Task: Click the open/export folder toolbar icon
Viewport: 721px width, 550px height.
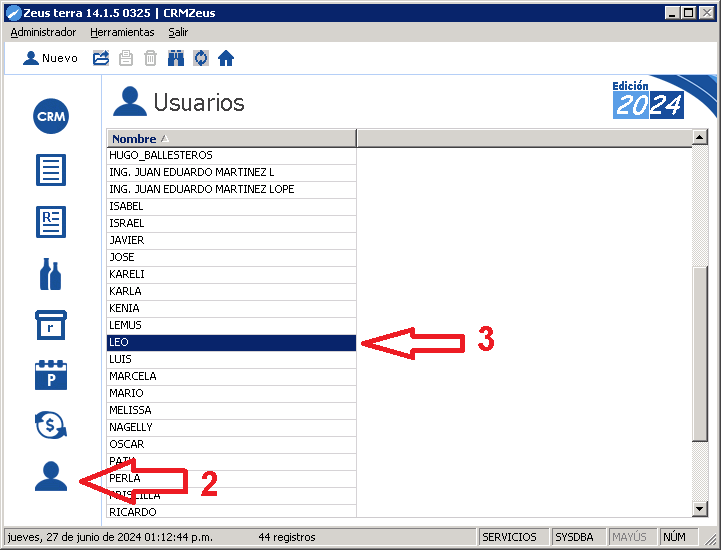Action: 101,58
